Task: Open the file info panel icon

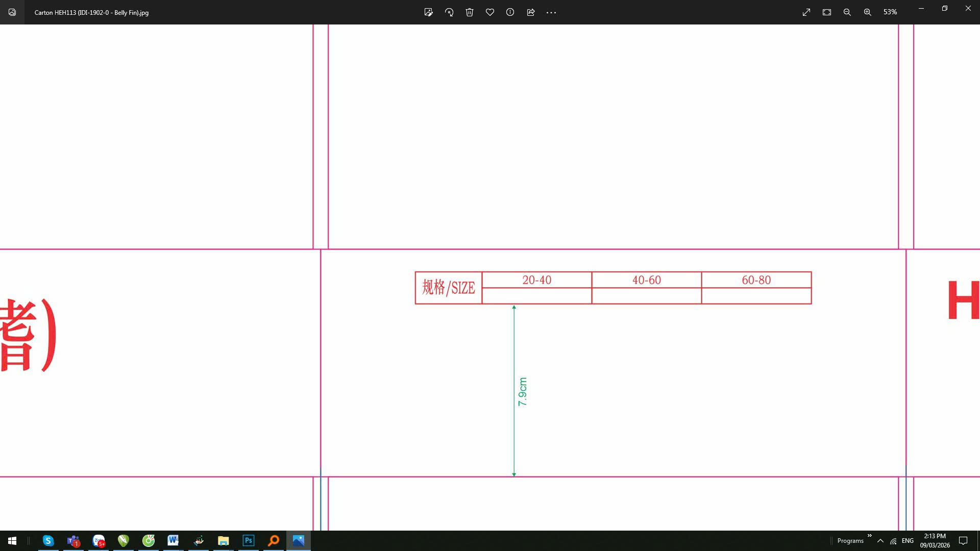Action: click(510, 12)
